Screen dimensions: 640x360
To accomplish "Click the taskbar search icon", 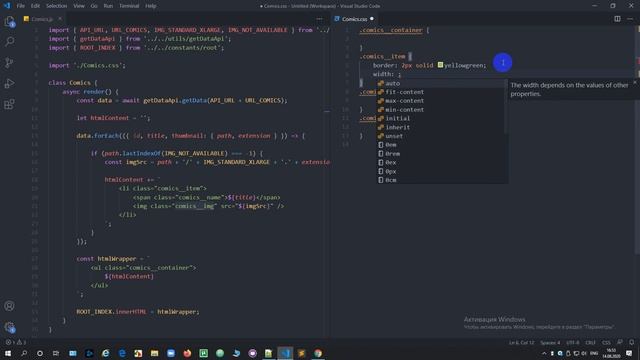I will [24, 353].
